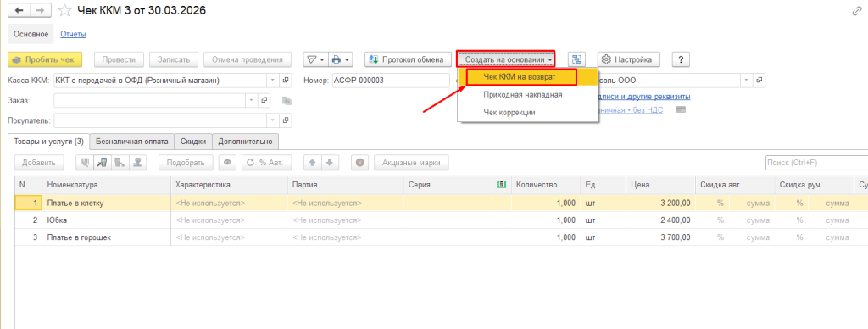The height and width of the screenshot is (329, 868).
Task: Open organization item via open icon
Action: click(759, 81)
